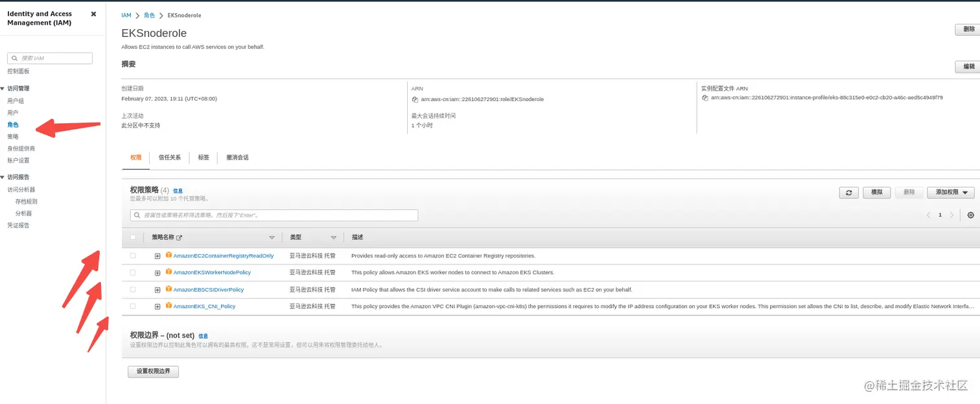
Task: Go to previous page of policies
Action: 928,215
